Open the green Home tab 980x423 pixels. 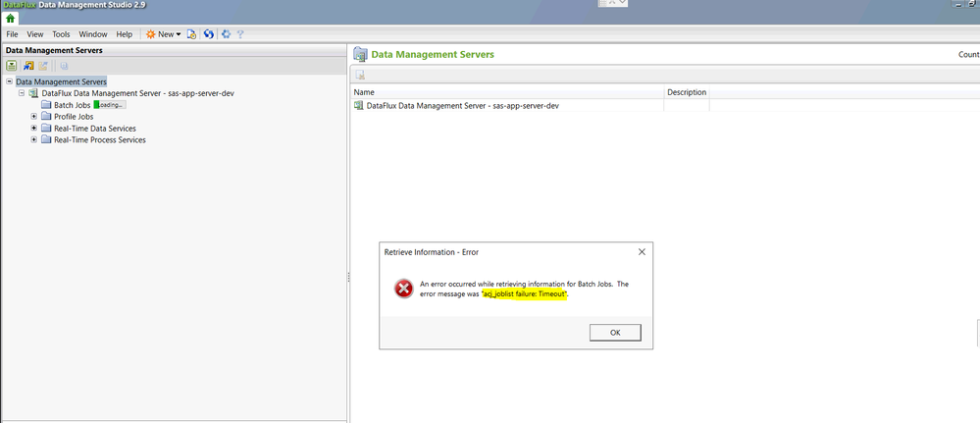coord(11,18)
